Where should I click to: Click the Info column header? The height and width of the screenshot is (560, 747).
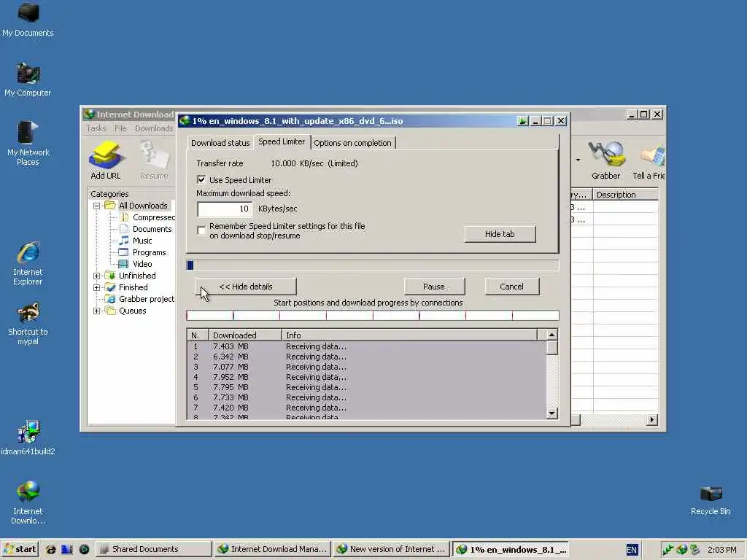409,335
